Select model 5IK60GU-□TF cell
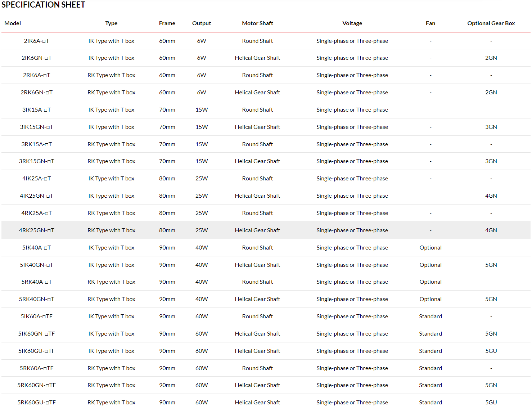The width and height of the screenshot is (532, 413). (36, 351)
